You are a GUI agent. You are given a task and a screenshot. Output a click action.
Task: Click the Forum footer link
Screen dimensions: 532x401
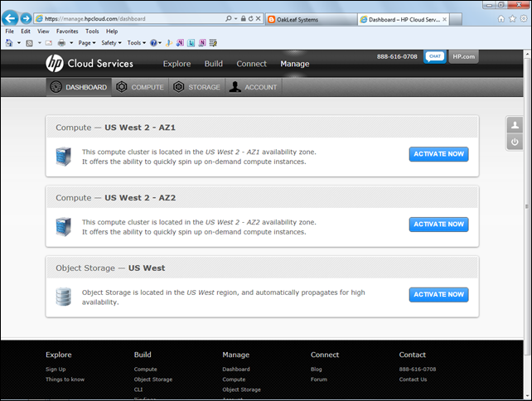tap(319, 379)
